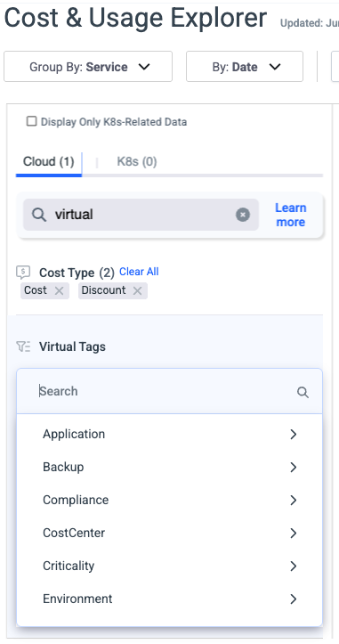The width and height of the screenshot is (339, 644).
Task: Click Clear All for Cost Type
Action: click(139, 272)
